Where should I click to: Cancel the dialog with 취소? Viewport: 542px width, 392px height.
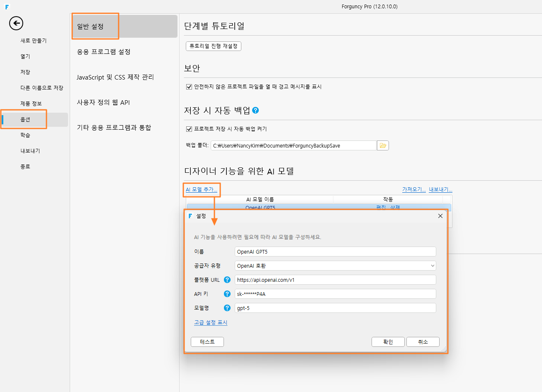pos(423,342)
